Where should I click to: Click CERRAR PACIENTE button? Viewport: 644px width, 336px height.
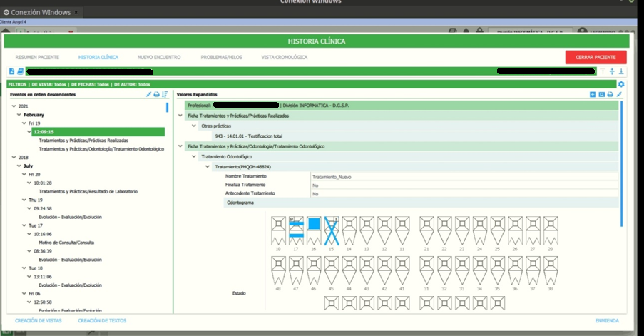coord(596,57)
